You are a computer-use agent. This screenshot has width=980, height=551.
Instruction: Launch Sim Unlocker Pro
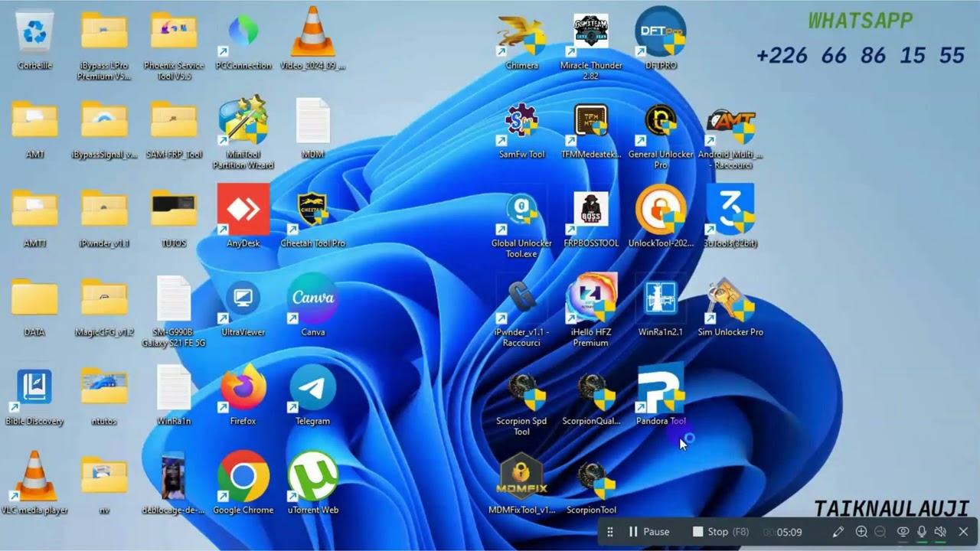pyautogui.click(x=730, y=300)
